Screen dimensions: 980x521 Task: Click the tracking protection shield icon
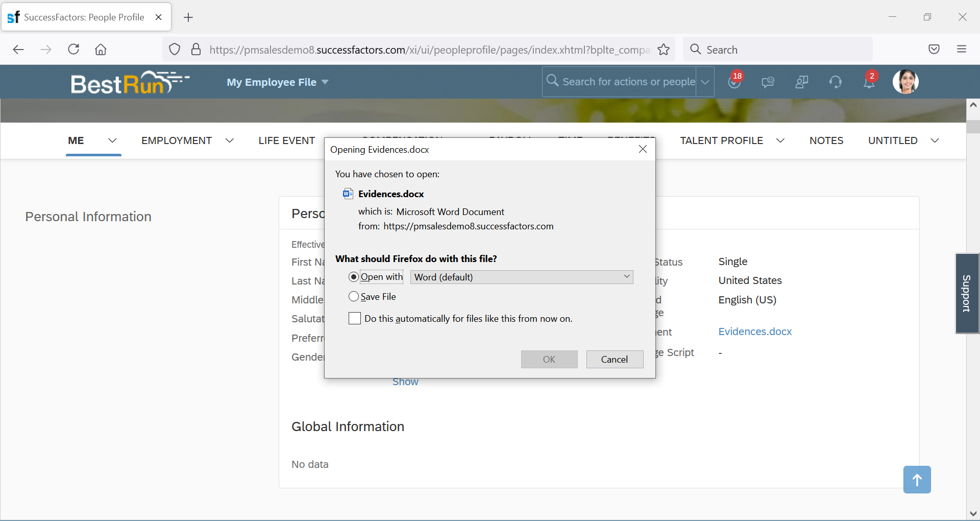tap(175, 50)
